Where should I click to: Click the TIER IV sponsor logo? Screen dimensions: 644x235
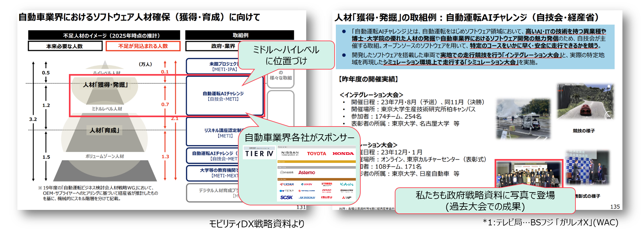click(x=259, y=154)
